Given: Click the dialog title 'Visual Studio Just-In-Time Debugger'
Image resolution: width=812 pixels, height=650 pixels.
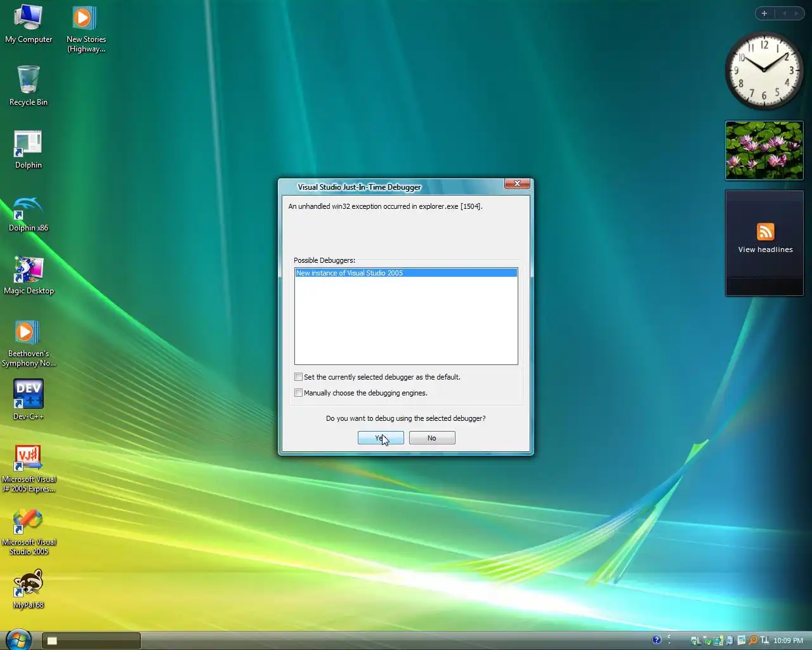Looking at the screenshot, I should (x=359, y=187).
